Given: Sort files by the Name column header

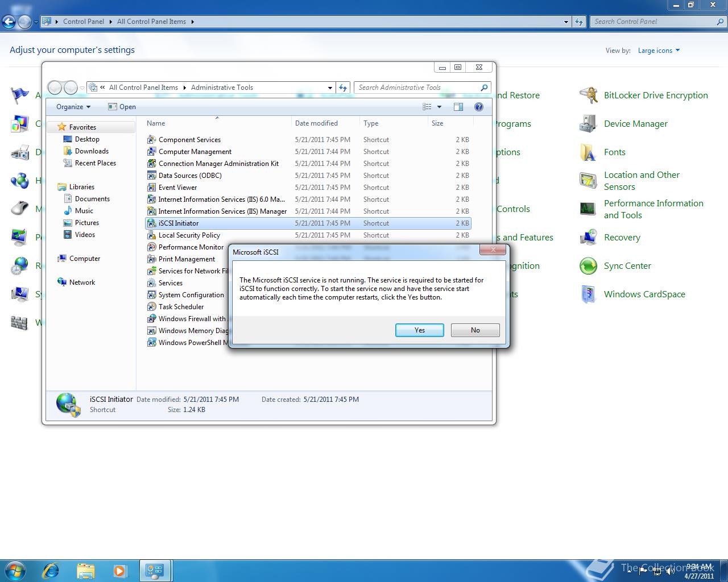Looking at the screenshot, I should 217,123.
